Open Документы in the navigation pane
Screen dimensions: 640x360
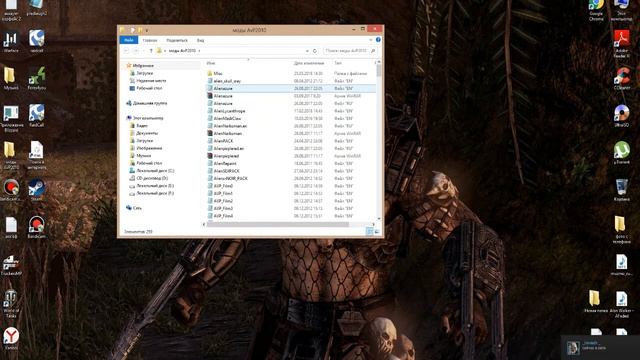pos(147,133)
